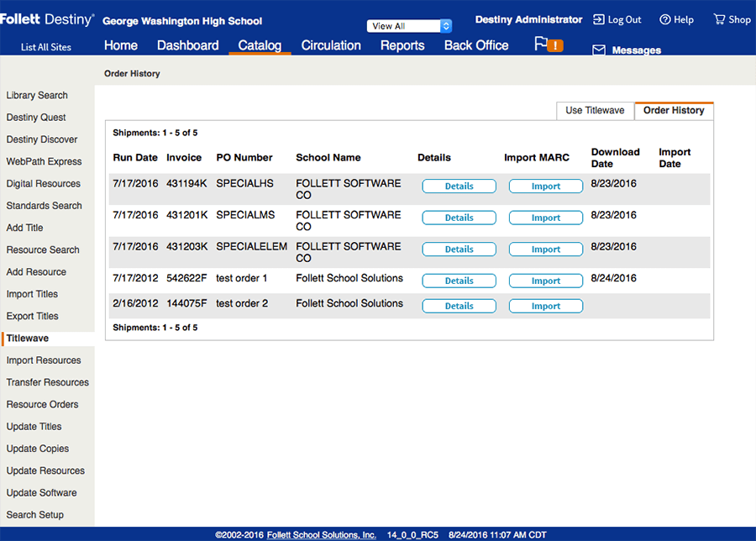Open Help via question mark icon

pos(665,19)
